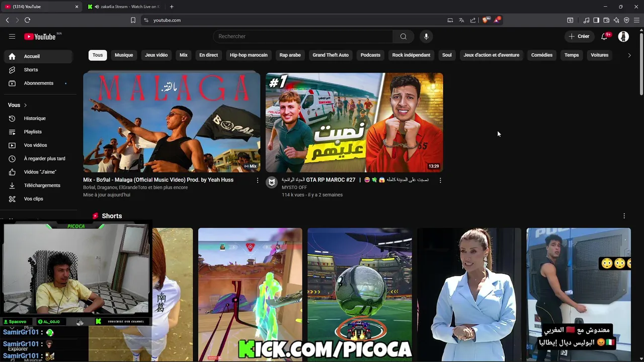The height and width of the screenshot is (362, 644).
Task: Select the Rock indépendant chip
Action: pyautogui.click(x=411, y=55)
